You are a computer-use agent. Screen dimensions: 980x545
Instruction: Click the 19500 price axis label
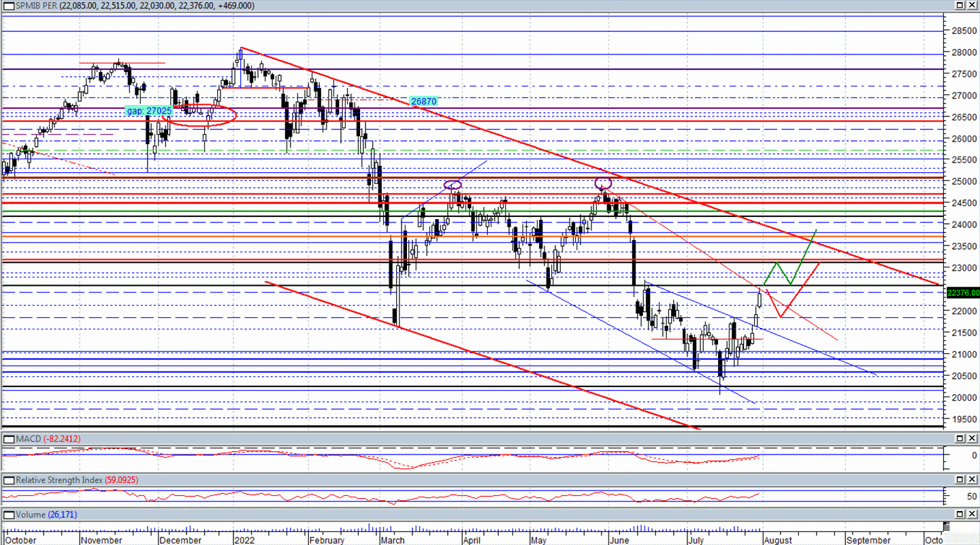point(963,419)
